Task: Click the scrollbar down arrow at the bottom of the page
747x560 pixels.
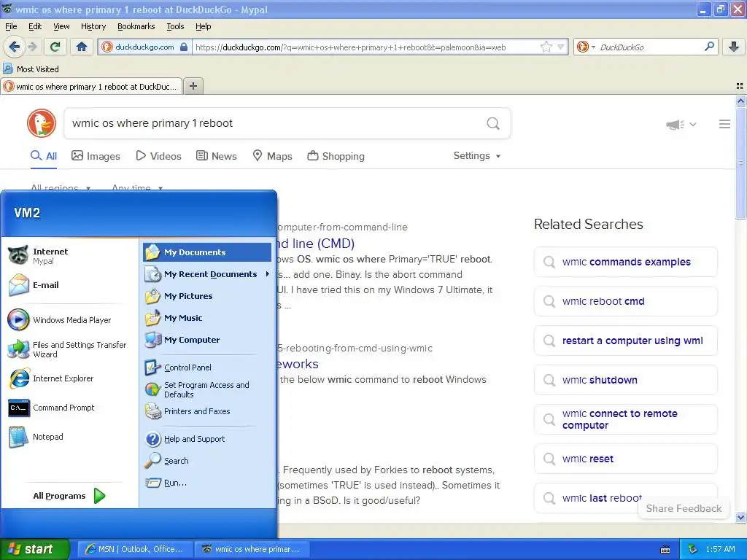Action: [x=740, y=518]
